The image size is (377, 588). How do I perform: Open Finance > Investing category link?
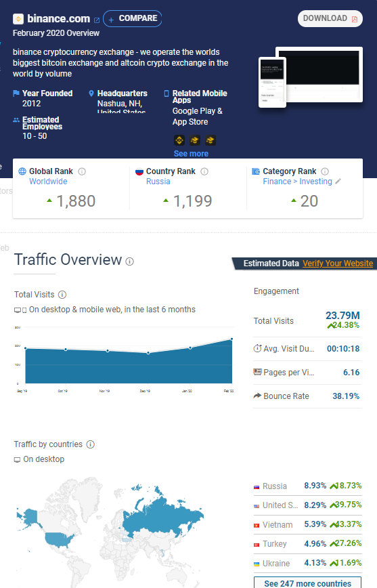(298, 182)
